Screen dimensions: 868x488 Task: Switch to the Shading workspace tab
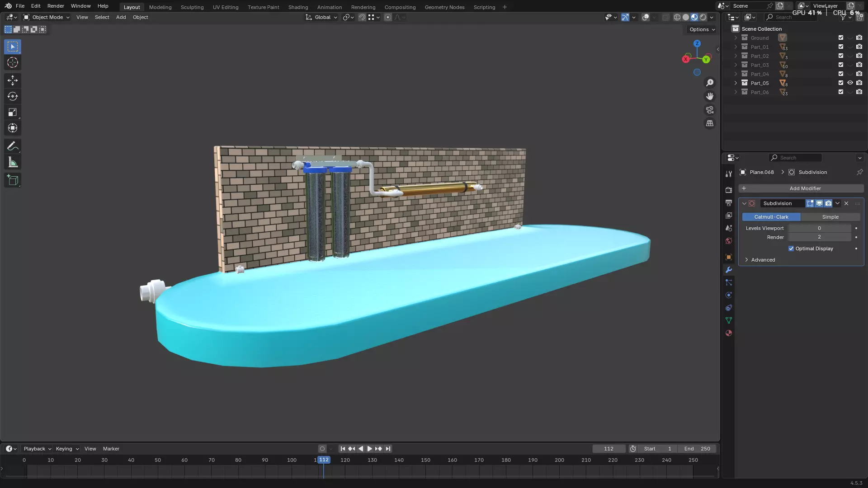click(298, 7)
